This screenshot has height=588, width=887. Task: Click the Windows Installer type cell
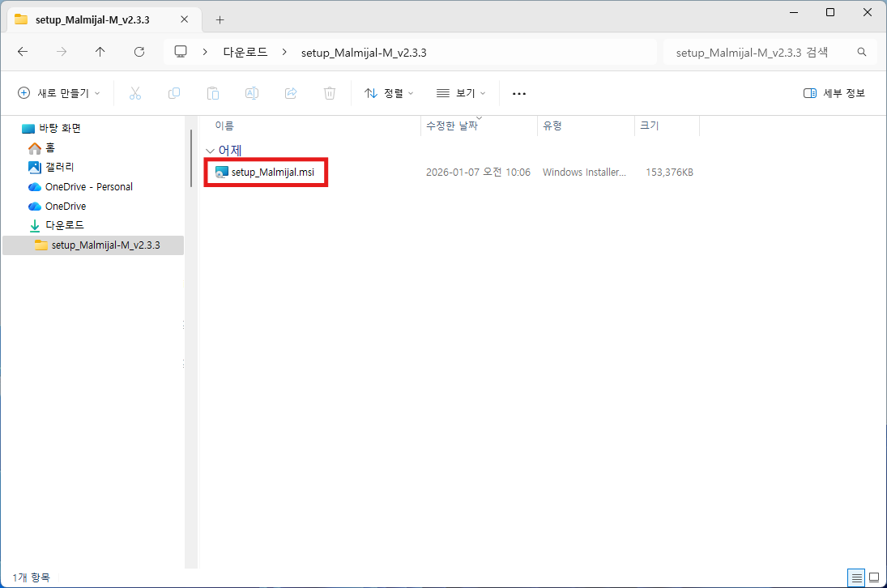click(584, 172)
